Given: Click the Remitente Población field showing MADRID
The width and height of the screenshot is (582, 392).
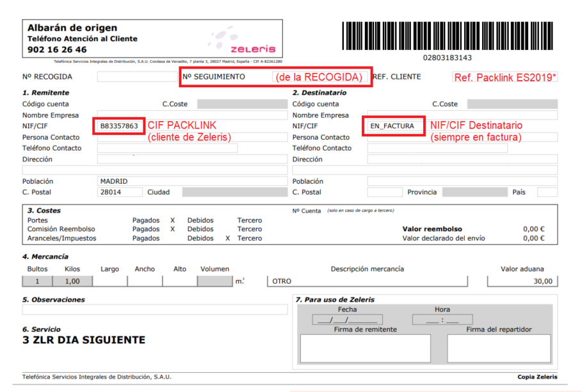Looking at the screenshot, I should point(192,181).
